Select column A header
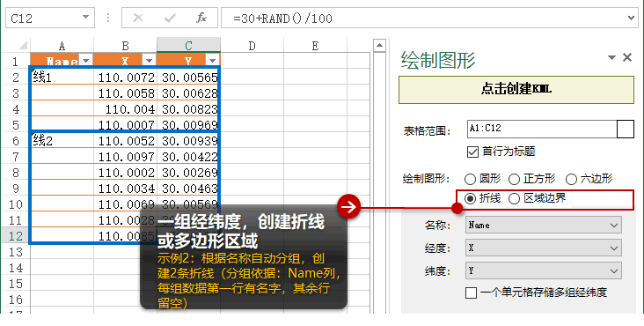This screenshot has width=644, height=326. click(62, 46)
